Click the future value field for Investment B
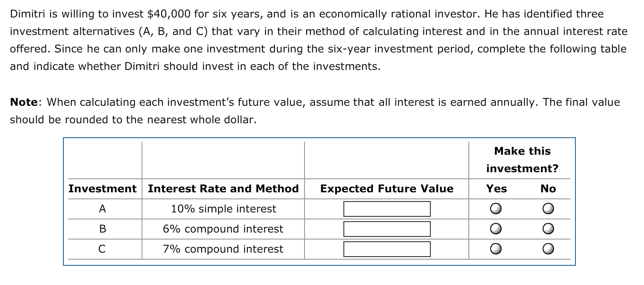Viewport: 644px width, 285px height. (x=387, y=229)
